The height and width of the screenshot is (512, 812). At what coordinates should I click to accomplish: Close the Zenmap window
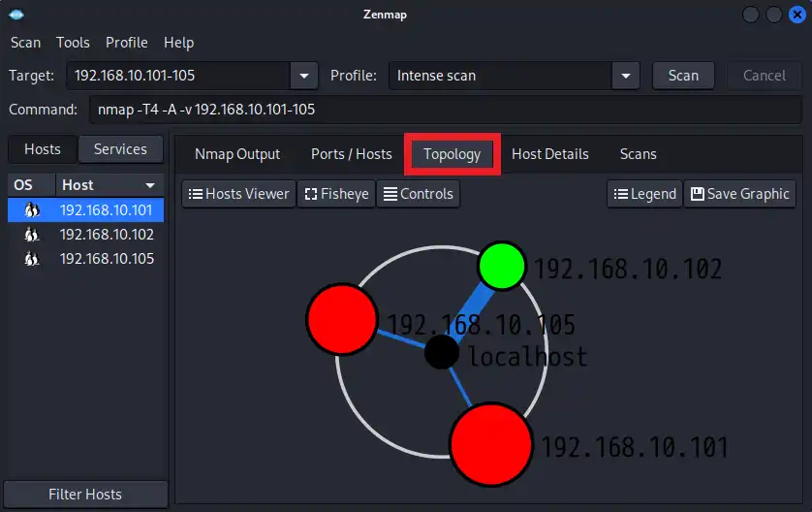(x=797, y=15)
